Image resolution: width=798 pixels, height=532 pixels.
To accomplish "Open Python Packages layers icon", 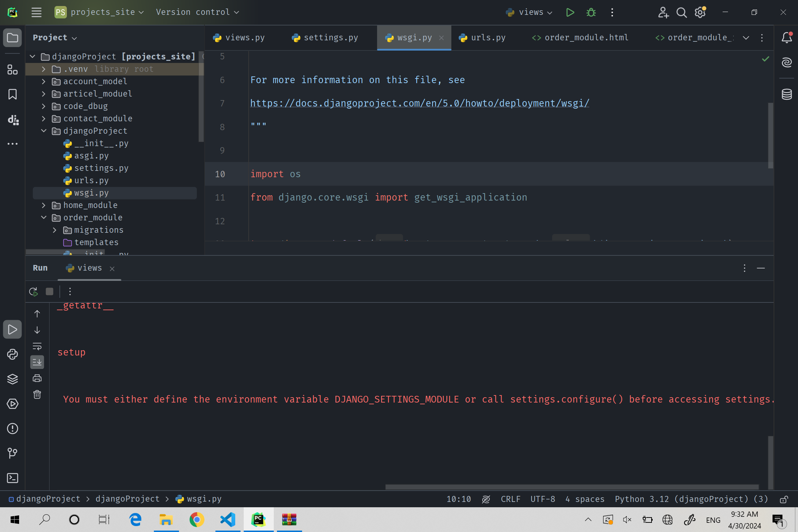I will point(12,379).
